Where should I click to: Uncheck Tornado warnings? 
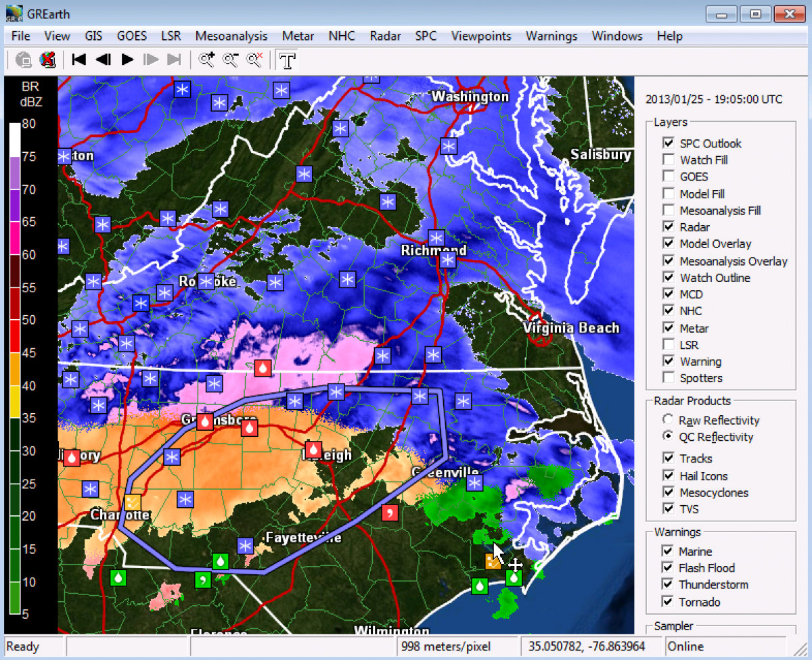point(669,602)
